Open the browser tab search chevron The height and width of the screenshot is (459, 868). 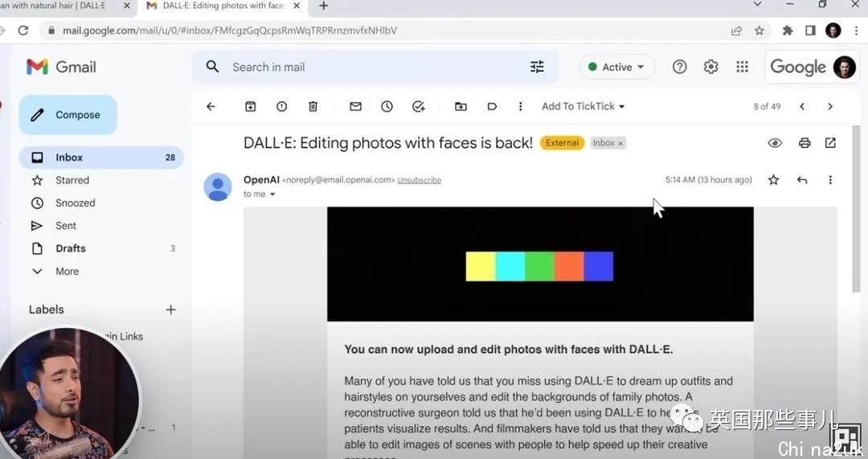point(758,5)
